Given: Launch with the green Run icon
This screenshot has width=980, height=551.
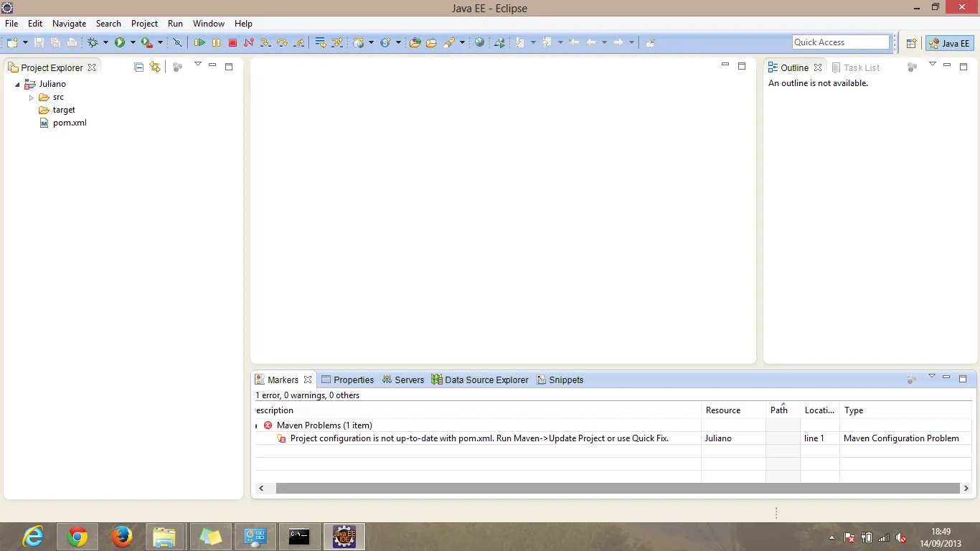Looking at the screenshot, I should (x=120, y=43).
